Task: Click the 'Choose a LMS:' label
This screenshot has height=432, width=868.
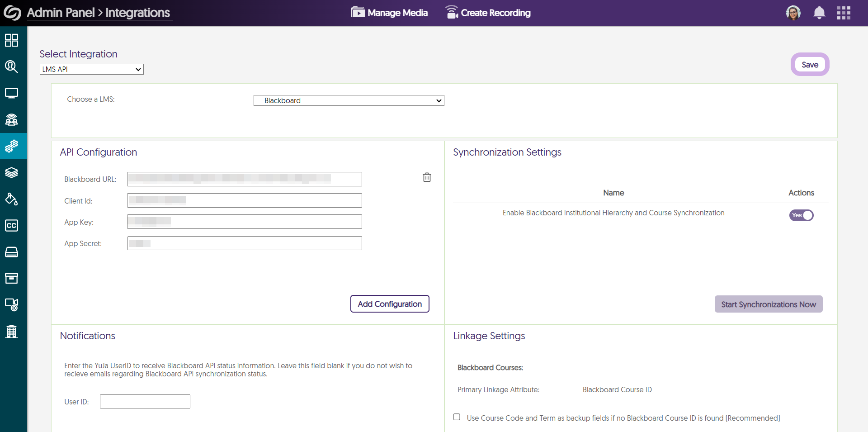Action: 91,100
